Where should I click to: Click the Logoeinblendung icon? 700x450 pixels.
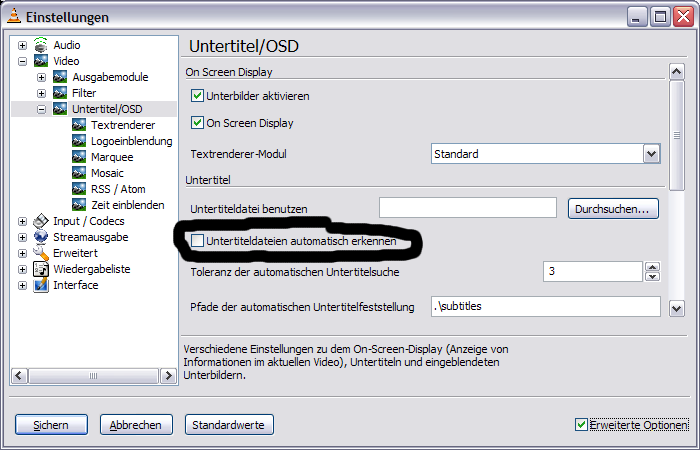pyautogui.click(x=79, y=141)
